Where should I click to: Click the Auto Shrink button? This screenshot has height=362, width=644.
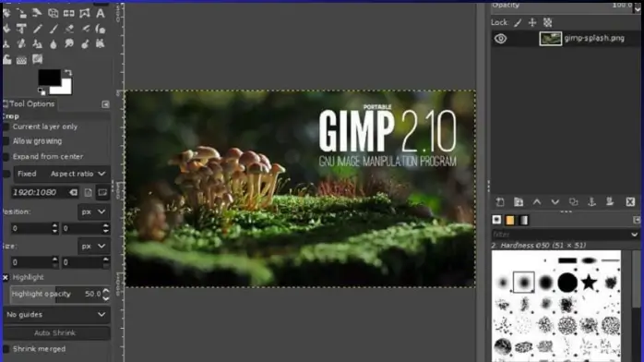point(56,333)
